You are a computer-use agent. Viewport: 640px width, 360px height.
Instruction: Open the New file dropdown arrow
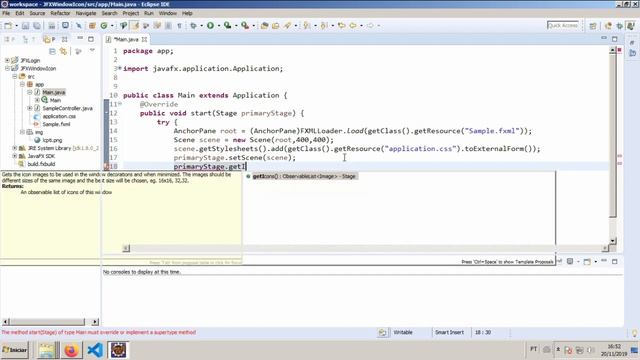click(16, 26)
